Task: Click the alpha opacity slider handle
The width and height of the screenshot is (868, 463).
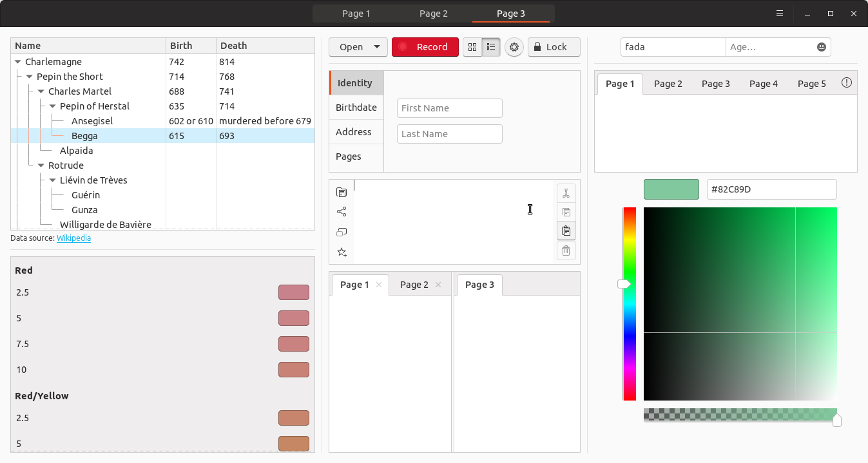Action: pos(836,420)
